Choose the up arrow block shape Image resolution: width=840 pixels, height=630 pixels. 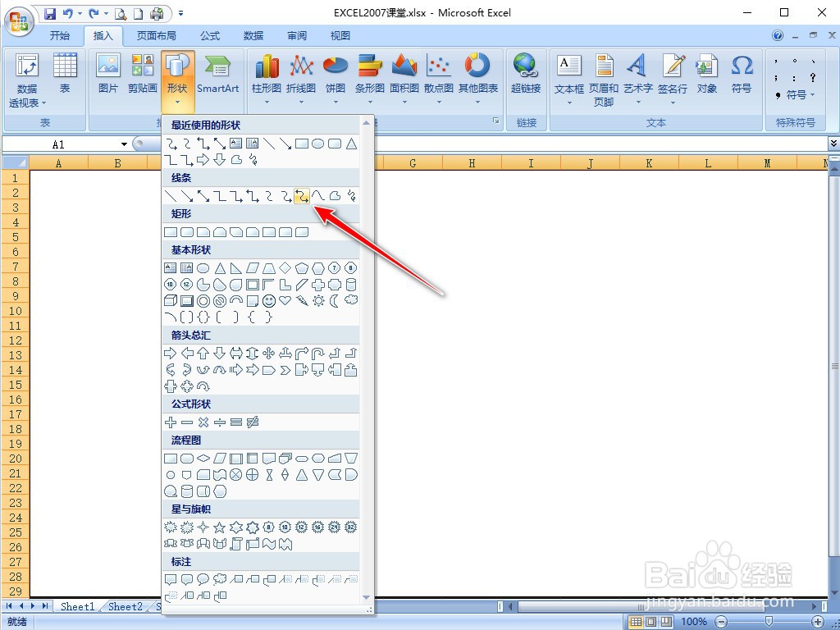click(203, 353)
